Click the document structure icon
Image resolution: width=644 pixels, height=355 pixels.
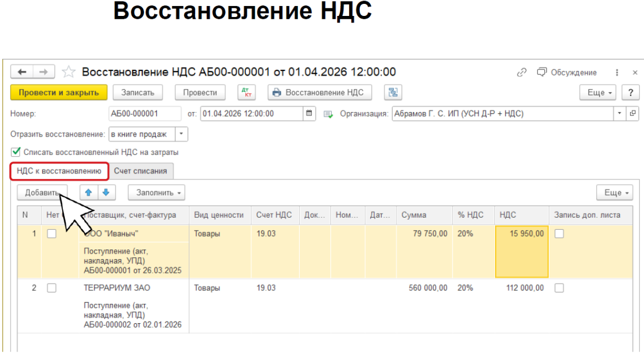[393, 92]
